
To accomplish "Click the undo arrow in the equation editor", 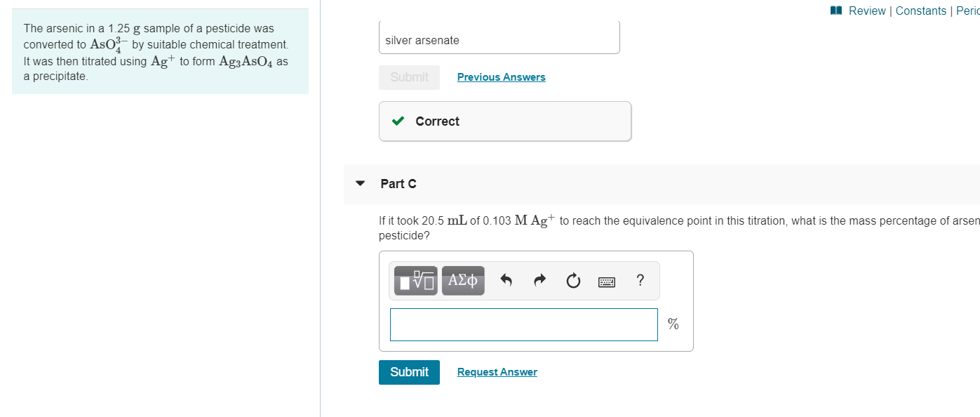I will (x=506, y=280).
